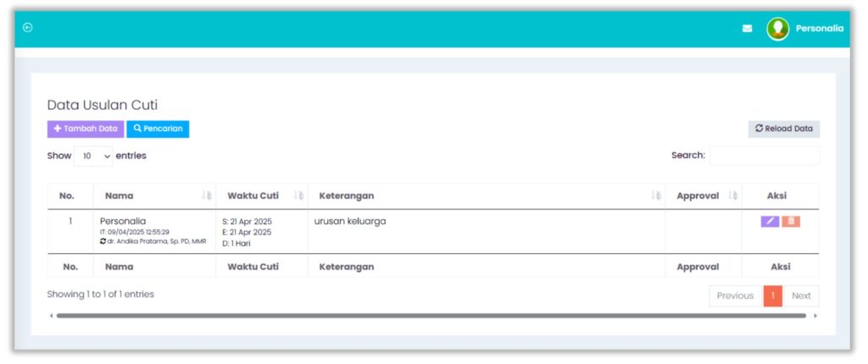This screenshot has width=868, height=364.
Task: Click the Reload Data button
Action: tap(784, 129)
